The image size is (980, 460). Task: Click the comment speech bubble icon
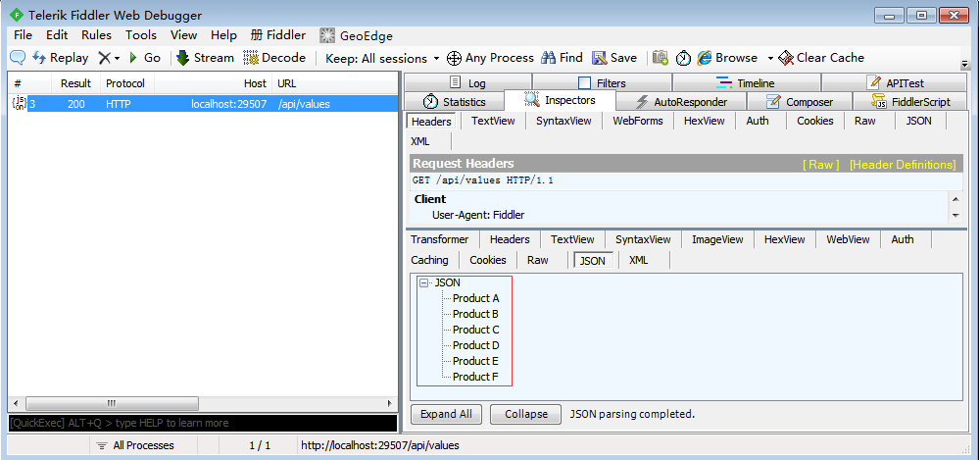tap(18, 58)
